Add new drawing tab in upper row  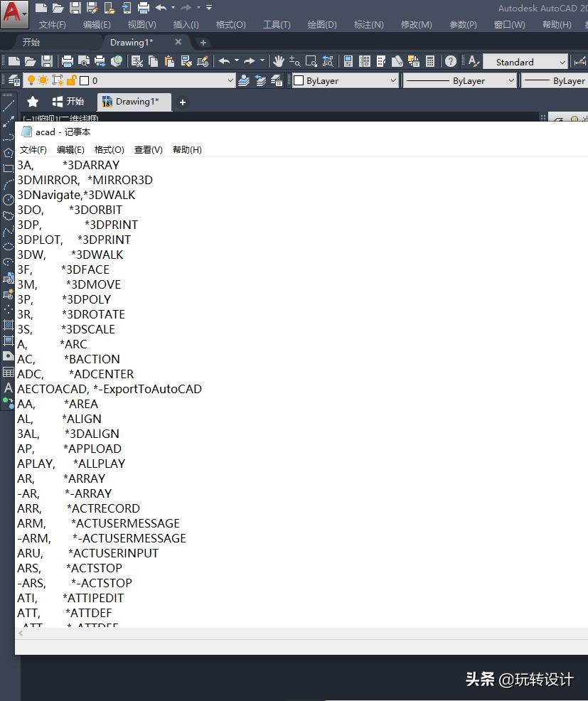[x=203, y=43]
